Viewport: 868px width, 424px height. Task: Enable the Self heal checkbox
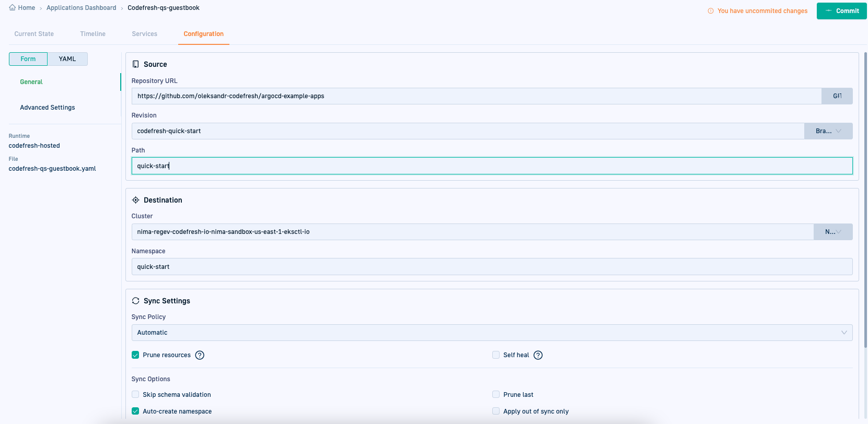coord(496,355)
